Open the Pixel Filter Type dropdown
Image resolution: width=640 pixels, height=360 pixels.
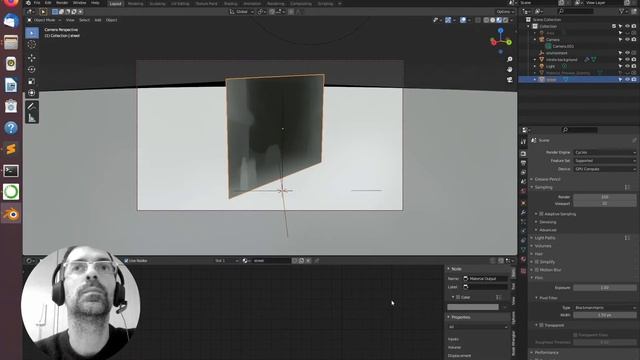tap(605, 307)
